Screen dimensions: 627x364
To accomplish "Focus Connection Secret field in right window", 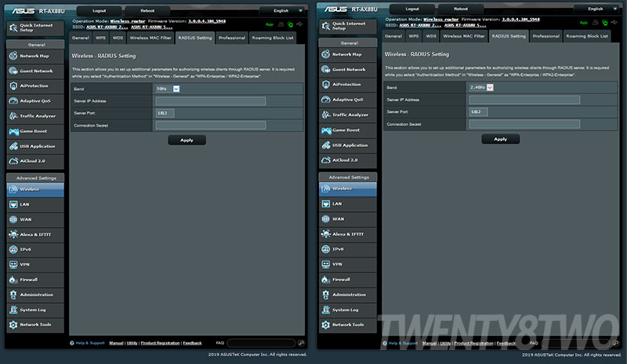I will tap(524, 124).
